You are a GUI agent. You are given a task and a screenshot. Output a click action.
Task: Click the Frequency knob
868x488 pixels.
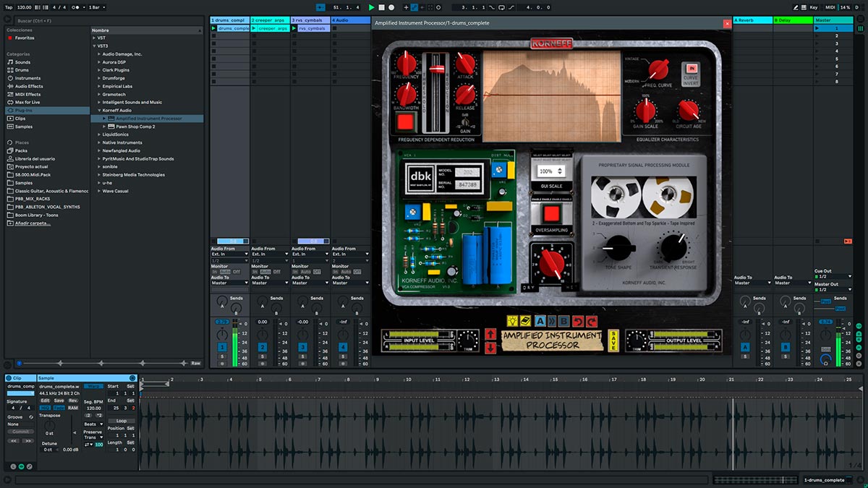click(x=407, y=64)
